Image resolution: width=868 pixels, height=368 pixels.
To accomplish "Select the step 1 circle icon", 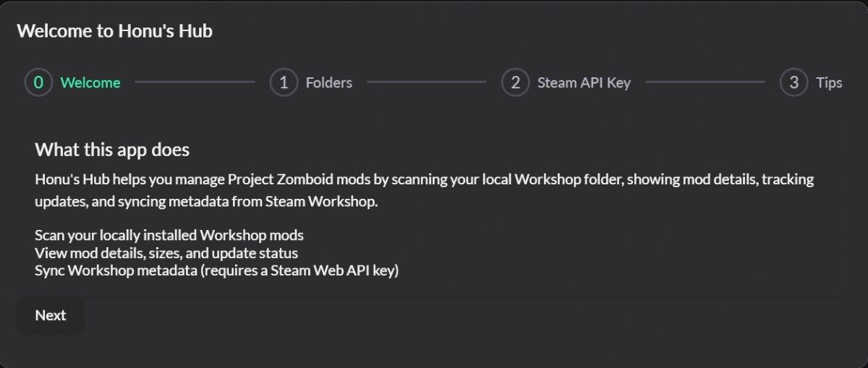I will [284, 82].
